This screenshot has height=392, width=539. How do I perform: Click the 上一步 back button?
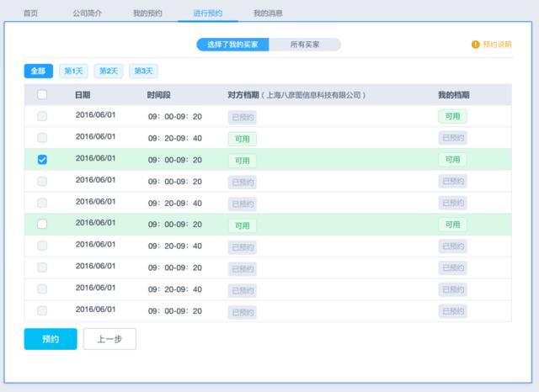tap(109, 339)
